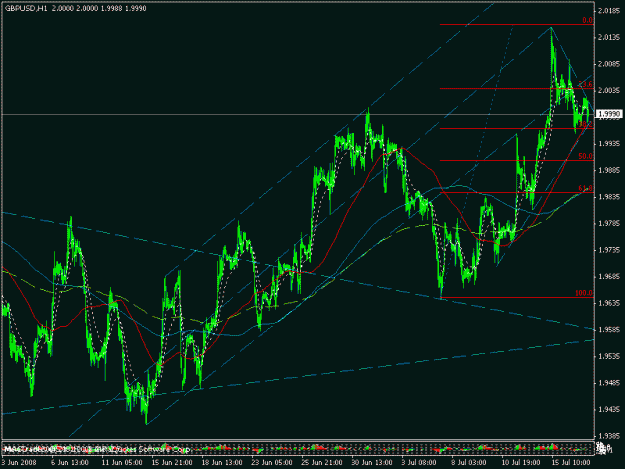Click the 1.9485 price axis label
Screen dimensions: 625x469
pos(609,383)
